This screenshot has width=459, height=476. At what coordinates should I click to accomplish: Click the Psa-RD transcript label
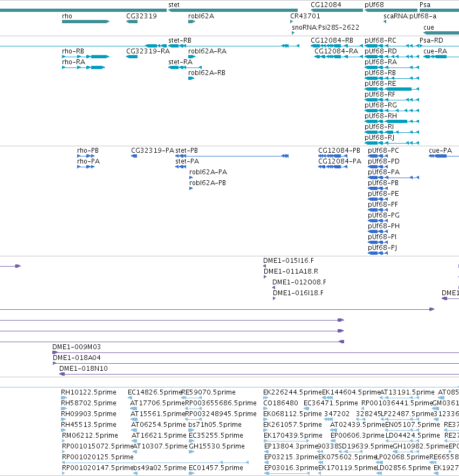[x=431, y=40]
